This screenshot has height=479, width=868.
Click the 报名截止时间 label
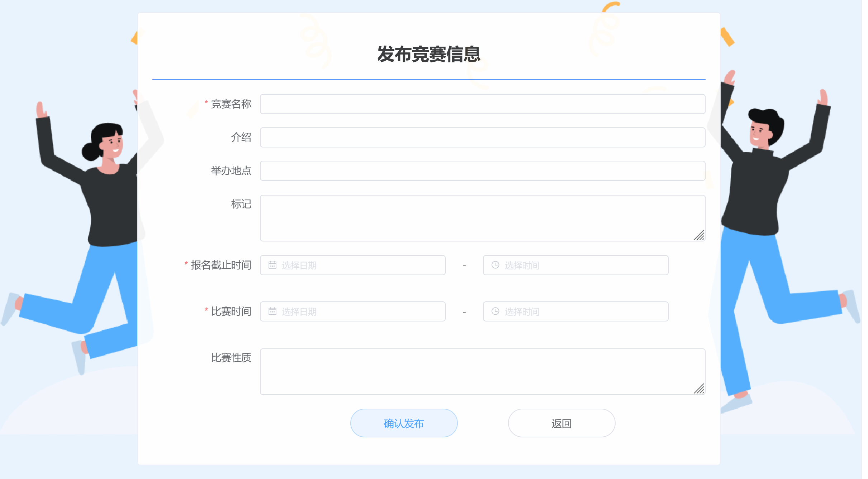(x=221, y=265)
